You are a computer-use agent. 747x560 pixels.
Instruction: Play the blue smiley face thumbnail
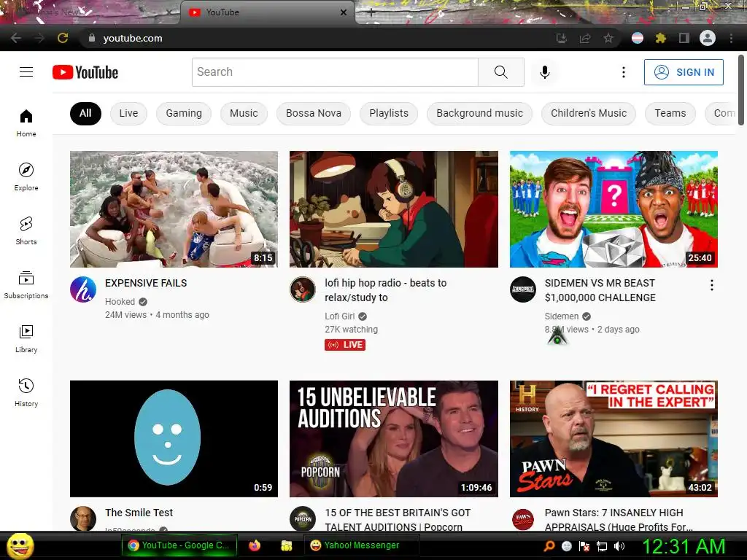174,438
